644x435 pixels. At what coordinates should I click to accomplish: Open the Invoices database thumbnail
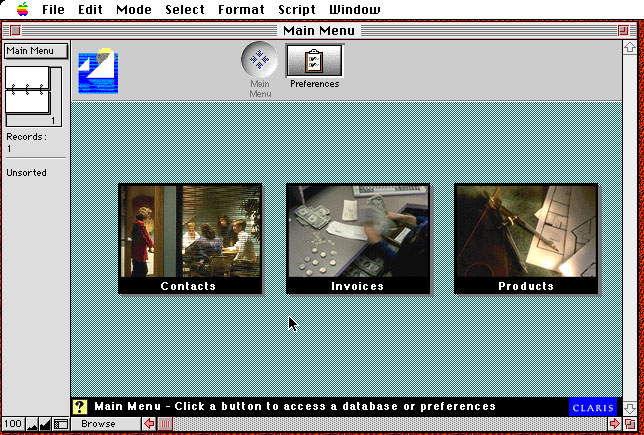click(x=358, y=239)
